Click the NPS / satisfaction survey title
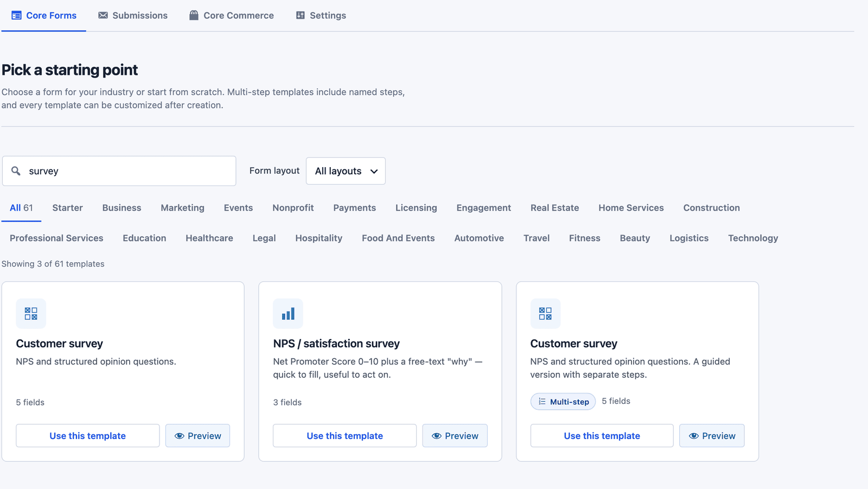Image resolution: width=868 pixels, height=489 pixels. pyautogui.click(x=336, y=344)
